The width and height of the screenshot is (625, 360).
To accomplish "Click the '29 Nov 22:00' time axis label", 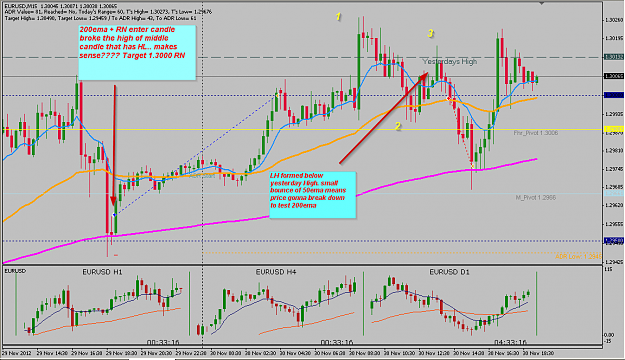I will pos(191,353).
